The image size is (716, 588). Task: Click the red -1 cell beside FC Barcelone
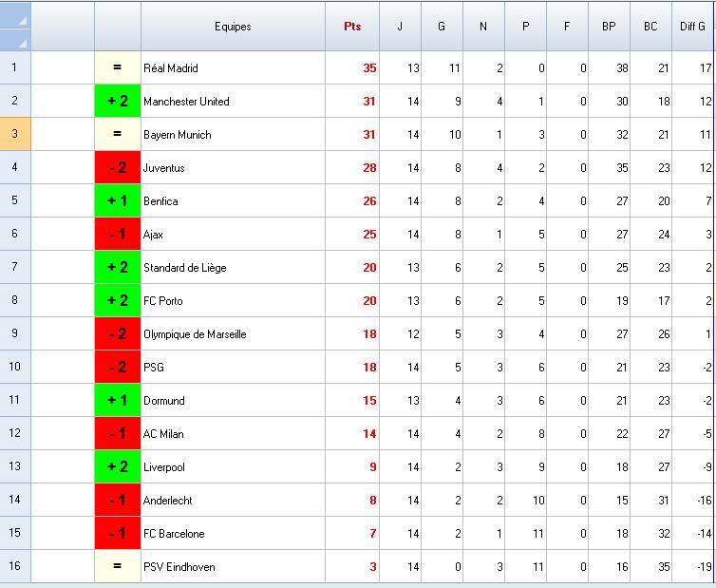[118, 534]
